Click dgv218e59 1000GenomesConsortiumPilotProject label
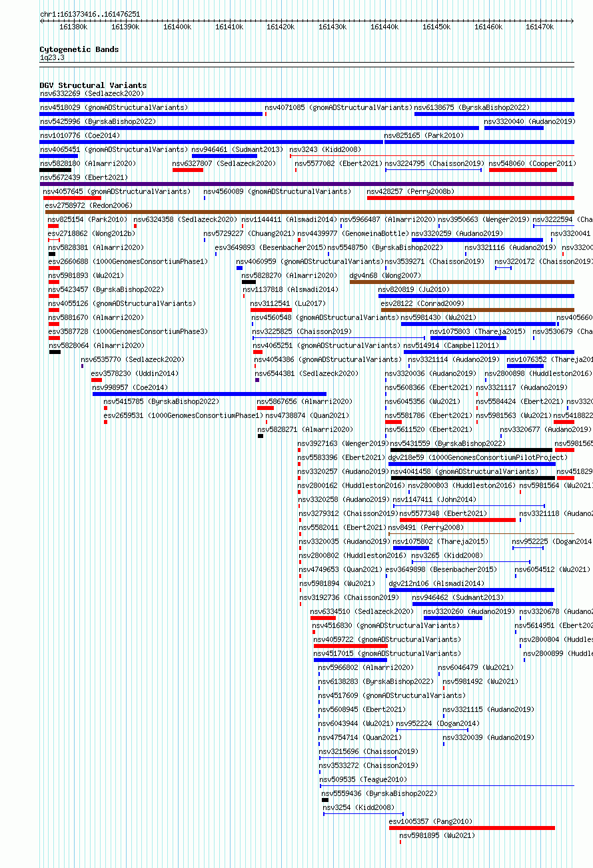Image resolution: width=593 pixels, height=868 pixels. (x=478, y=457)
